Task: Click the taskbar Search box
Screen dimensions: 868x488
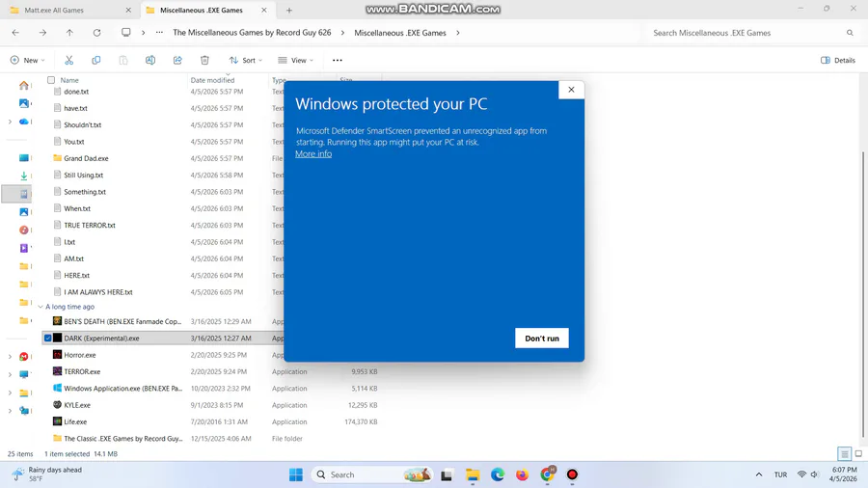Action: (x=373, y=474)
